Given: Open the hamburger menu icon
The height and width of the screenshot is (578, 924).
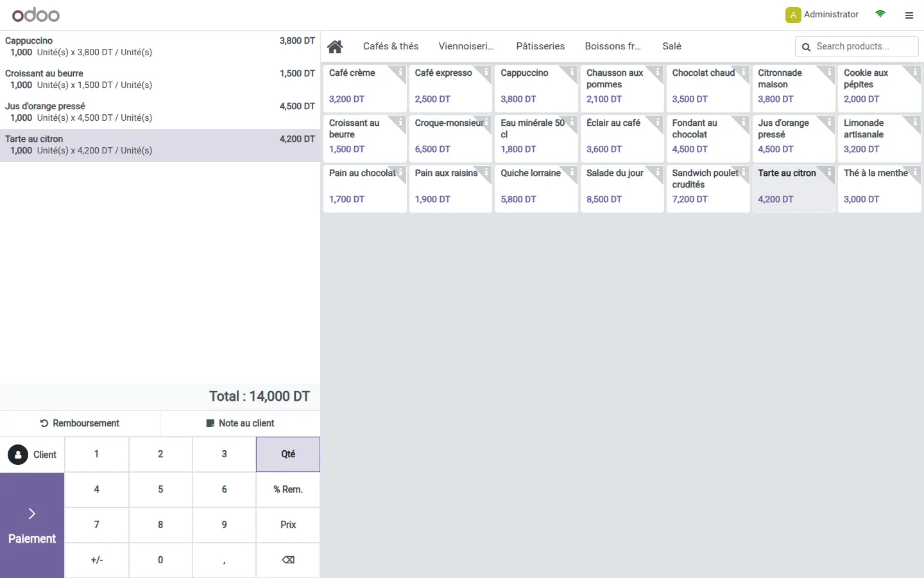Looking at the screenshot, I should pos(909,15).
